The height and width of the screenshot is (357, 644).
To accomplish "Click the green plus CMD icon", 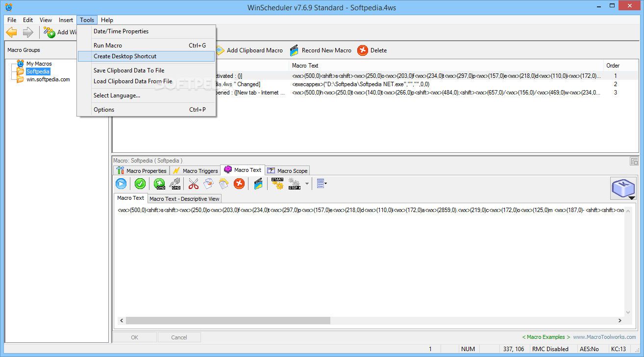I will click(159, 184).
